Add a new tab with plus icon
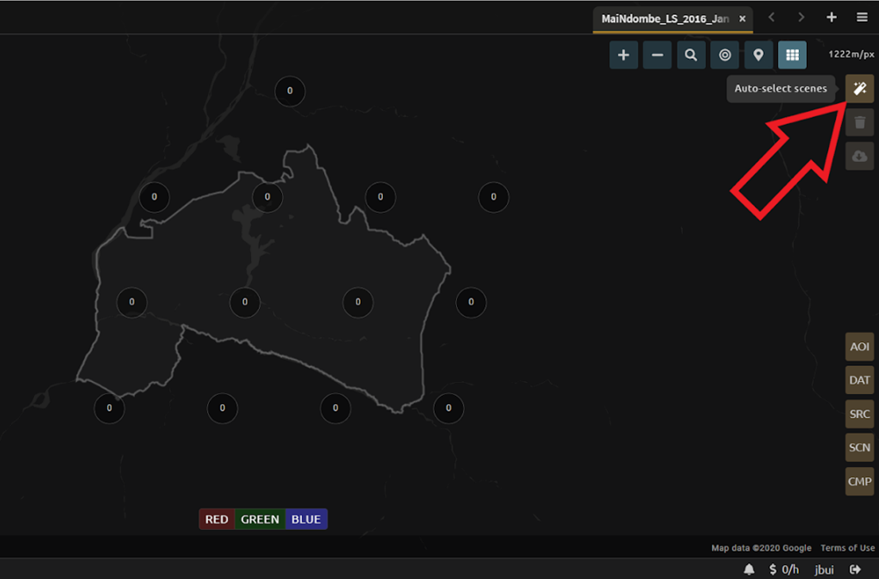This screenshot has width=879, height=579. pos(832,18)
